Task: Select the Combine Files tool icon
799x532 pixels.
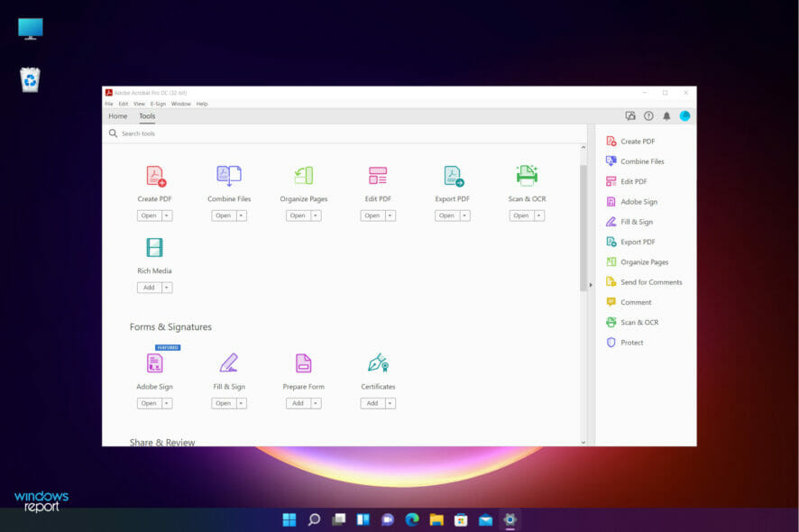Action: click(x=229, y=176)
